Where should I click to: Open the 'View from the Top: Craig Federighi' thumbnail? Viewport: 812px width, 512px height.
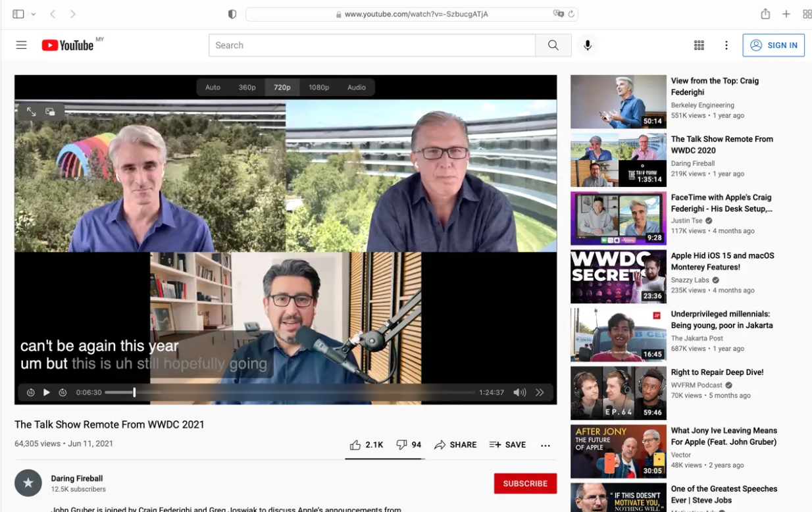(619, 101)
